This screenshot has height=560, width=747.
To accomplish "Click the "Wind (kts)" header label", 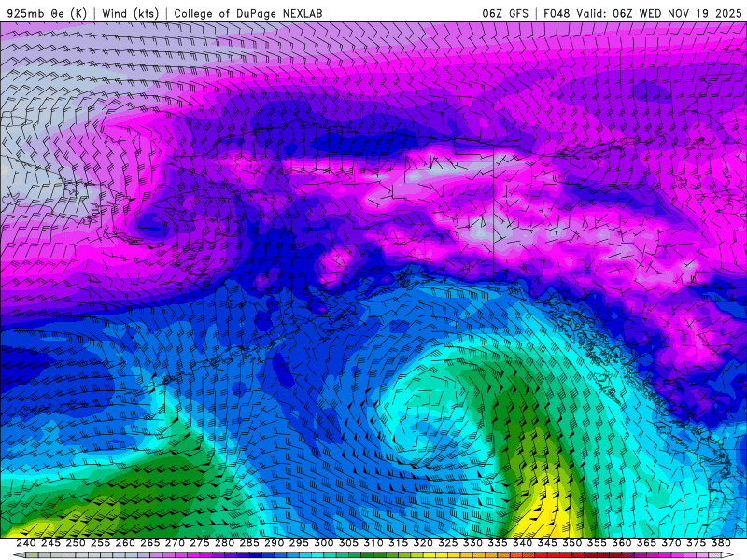I will [x=130, y=13].
